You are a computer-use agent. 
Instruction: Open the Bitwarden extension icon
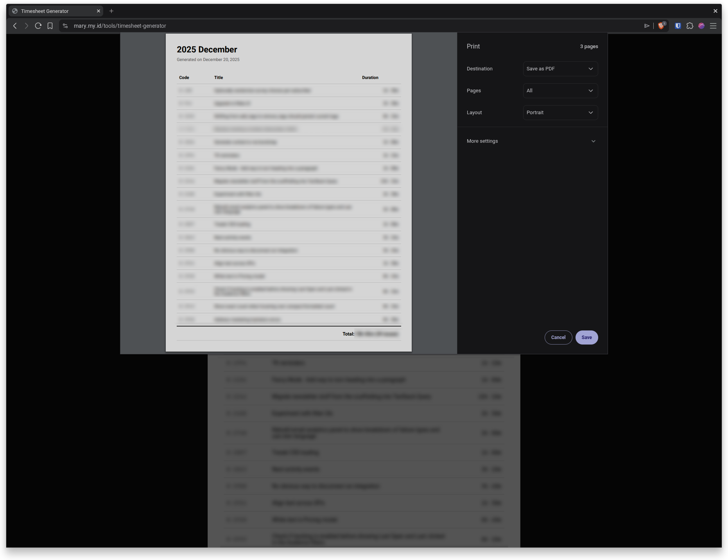tap(678, 26)
